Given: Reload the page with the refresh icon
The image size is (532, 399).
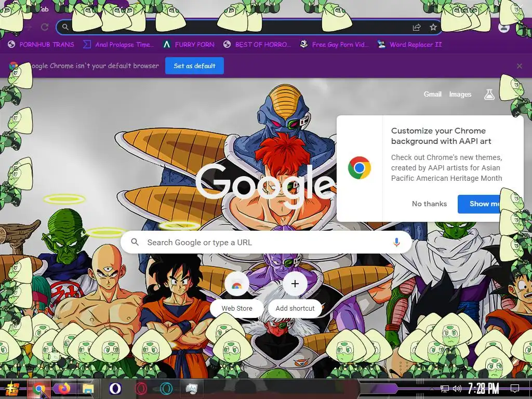Looking at the screenshot, I should pyautogui.click(x=45, y=27).
